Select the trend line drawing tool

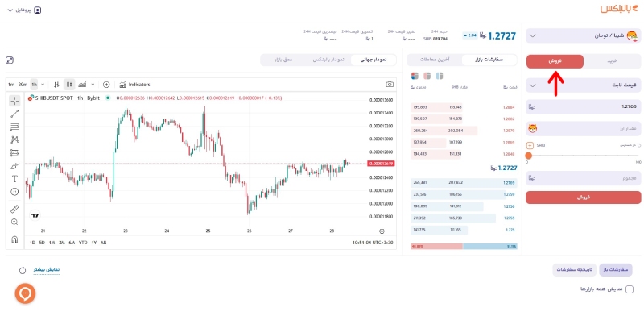(x=14, y=114)
